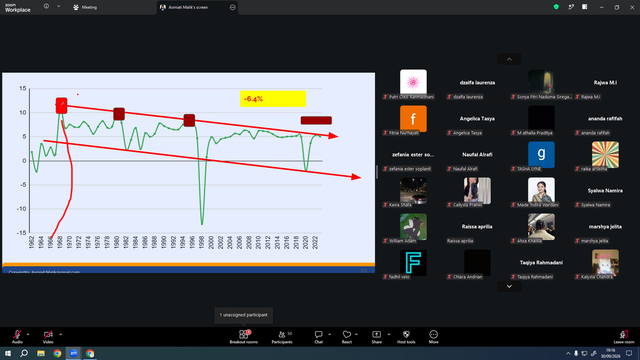
Task: Select Keira Shafa night street avatar
Action: click(x=413, y=190)
